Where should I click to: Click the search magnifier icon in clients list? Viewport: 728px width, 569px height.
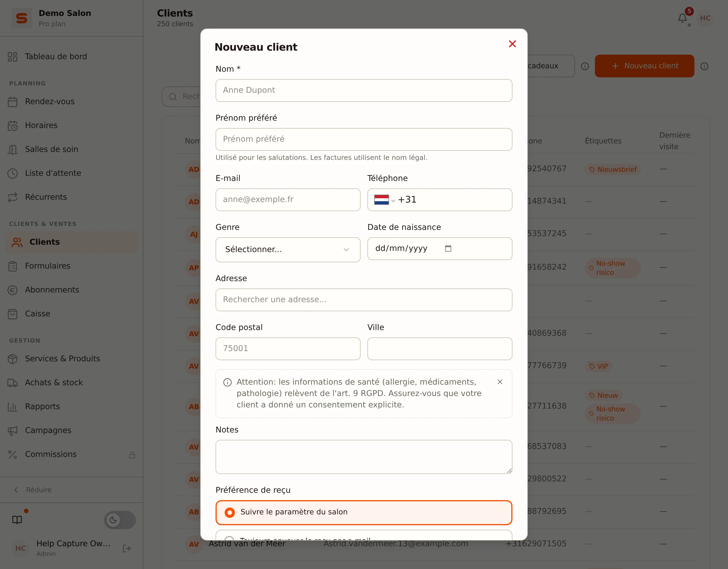point(173,97)
